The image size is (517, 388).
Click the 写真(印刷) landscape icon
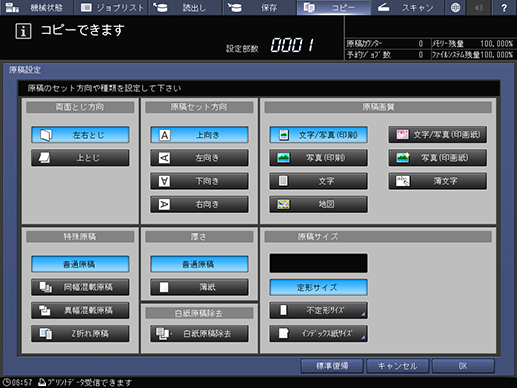pos(283,158)
